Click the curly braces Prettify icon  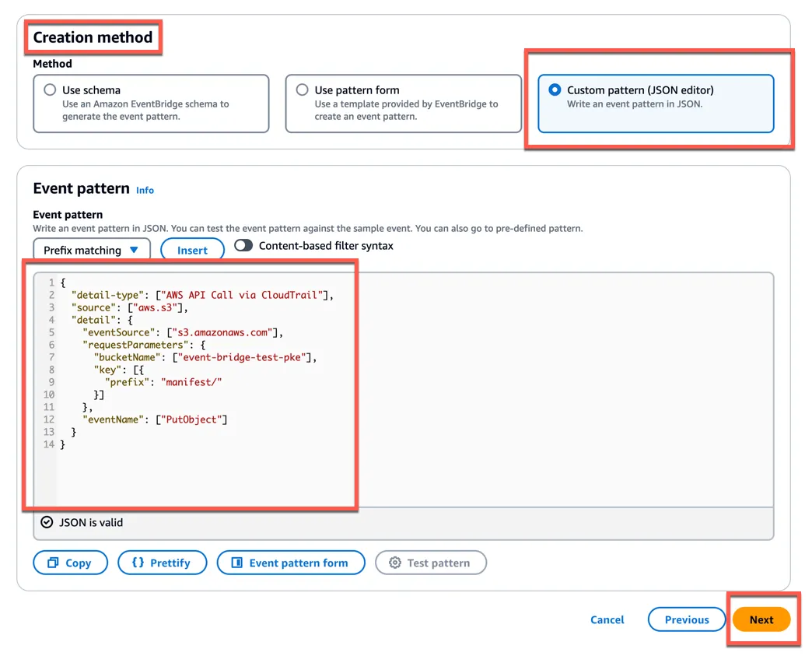click(138, 563)
